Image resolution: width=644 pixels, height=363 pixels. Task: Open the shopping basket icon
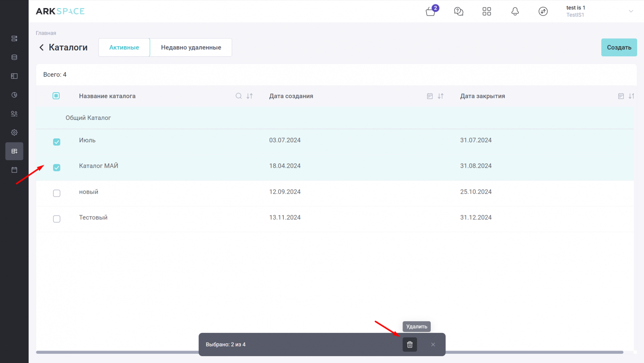[x=430, y=12]
